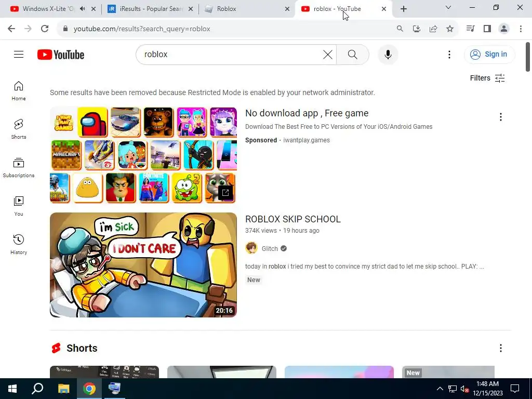Screen dimensions: 532x399
Task: Open a new browser tab
Action: (403, 9)
